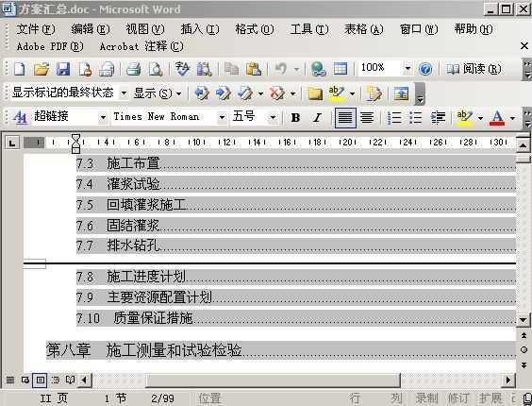Undo the last action with the arrow icon
The height and width of the screenshot is (406, 532).
click(280, 69)
